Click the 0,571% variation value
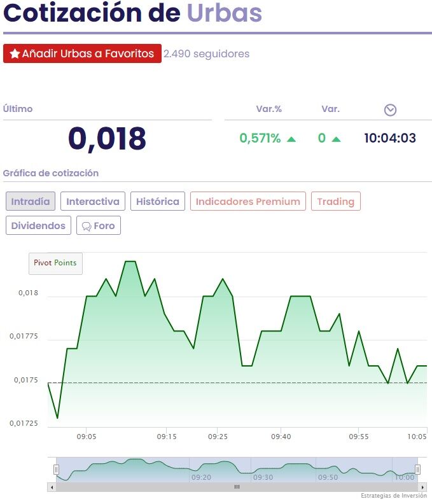 point(260,138)
